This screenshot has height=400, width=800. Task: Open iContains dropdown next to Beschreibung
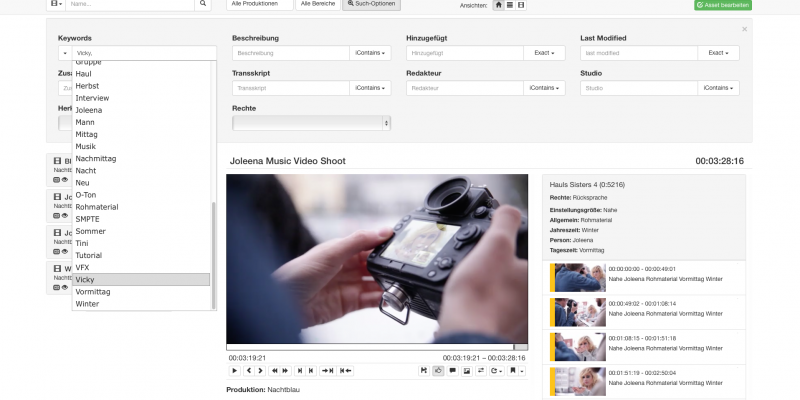(371, 53)
